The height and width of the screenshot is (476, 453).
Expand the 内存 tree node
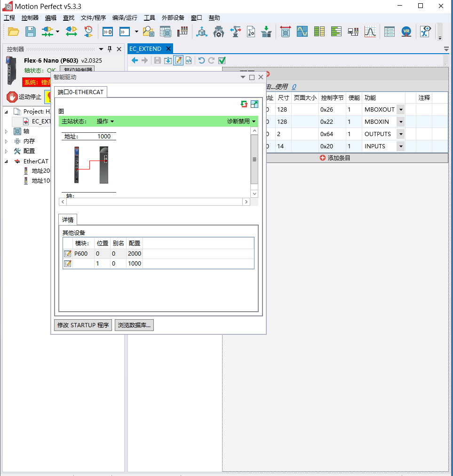(7, 141)
